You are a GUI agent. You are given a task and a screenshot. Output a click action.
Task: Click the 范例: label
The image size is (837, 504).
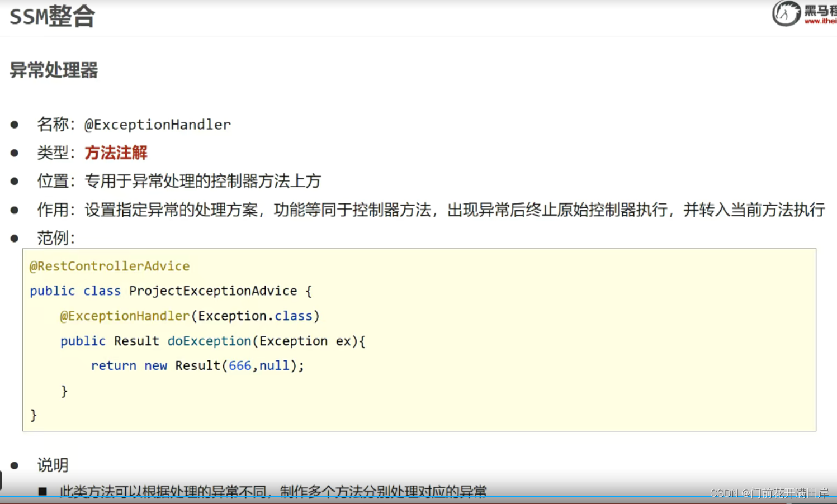pos(56,238)
